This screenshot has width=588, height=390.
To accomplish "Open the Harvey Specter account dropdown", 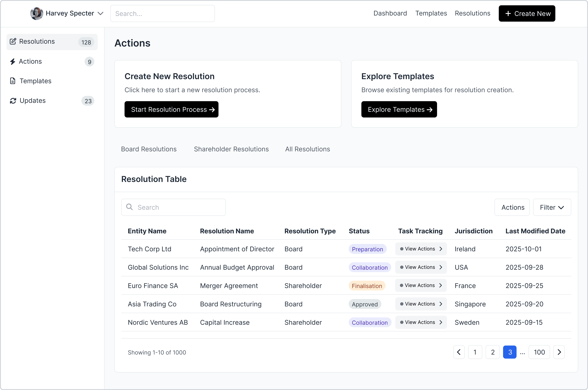I will (100, 13).
